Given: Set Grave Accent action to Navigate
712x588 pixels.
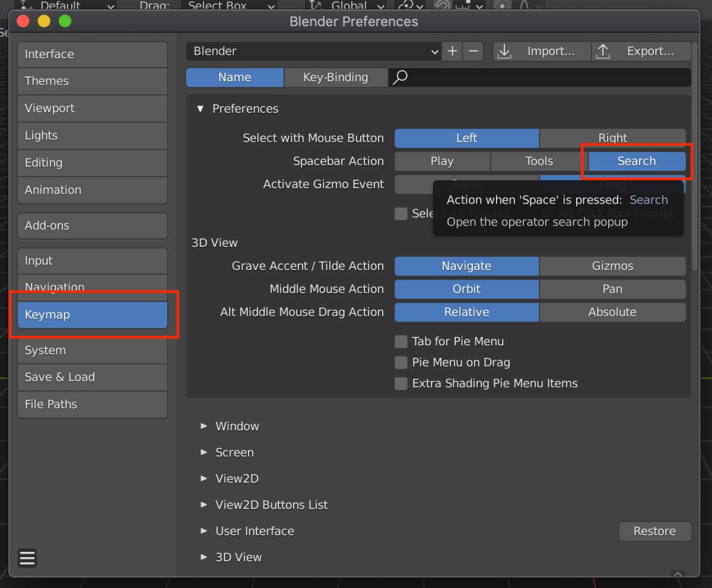Looking at the screenshot, I should (x=466, y=266).
